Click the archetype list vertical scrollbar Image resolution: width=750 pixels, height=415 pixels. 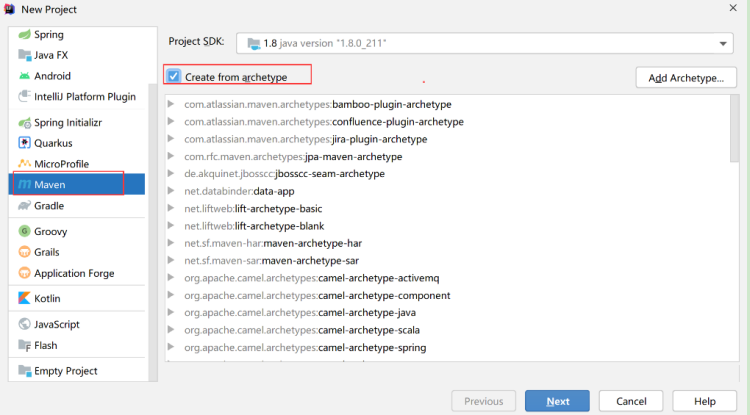(734, 129)
